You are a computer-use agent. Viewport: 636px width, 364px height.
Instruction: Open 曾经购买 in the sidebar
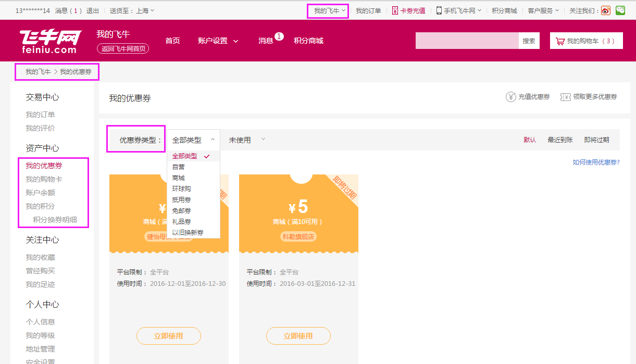[x=40, y=271]
